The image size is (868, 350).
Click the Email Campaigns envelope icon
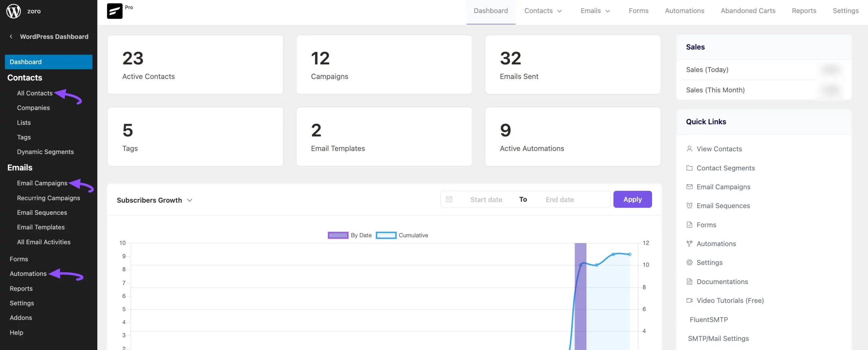click(689, 187)
